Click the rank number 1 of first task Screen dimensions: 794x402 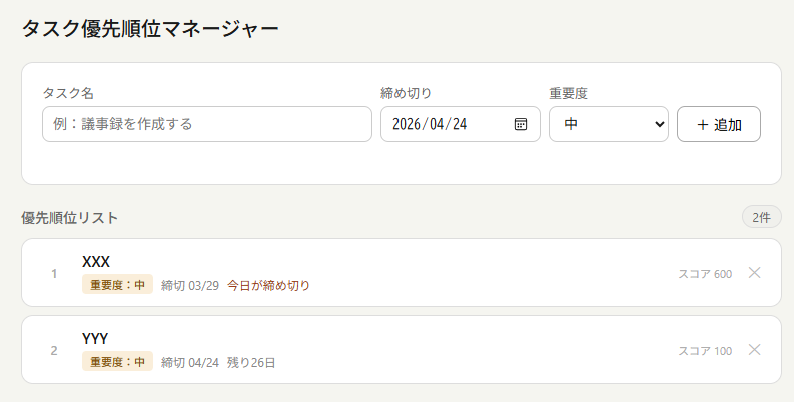(x=54, y=273)
